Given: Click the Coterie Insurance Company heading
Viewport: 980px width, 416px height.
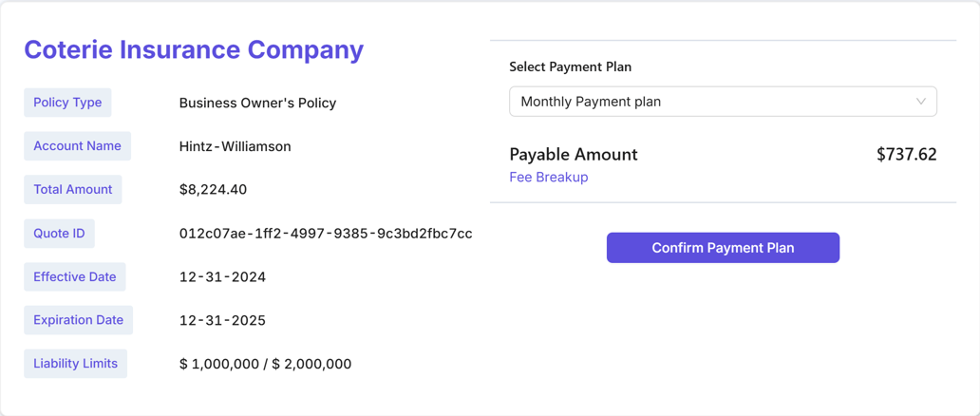Looking at the screenshot, I should tap(194, 49).
